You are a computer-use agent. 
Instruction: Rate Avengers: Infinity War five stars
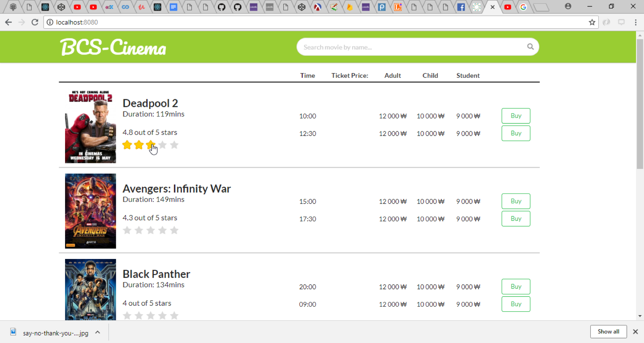(174, 231)
